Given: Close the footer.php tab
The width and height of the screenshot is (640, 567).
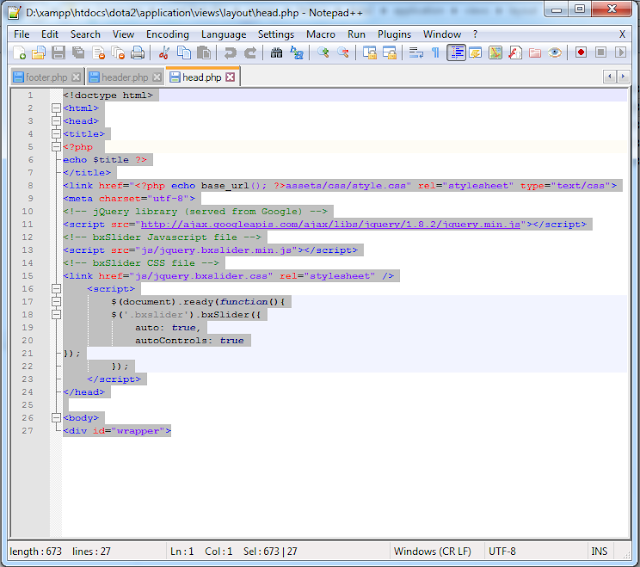Looking at the screenshot, I should coord(76,77).
